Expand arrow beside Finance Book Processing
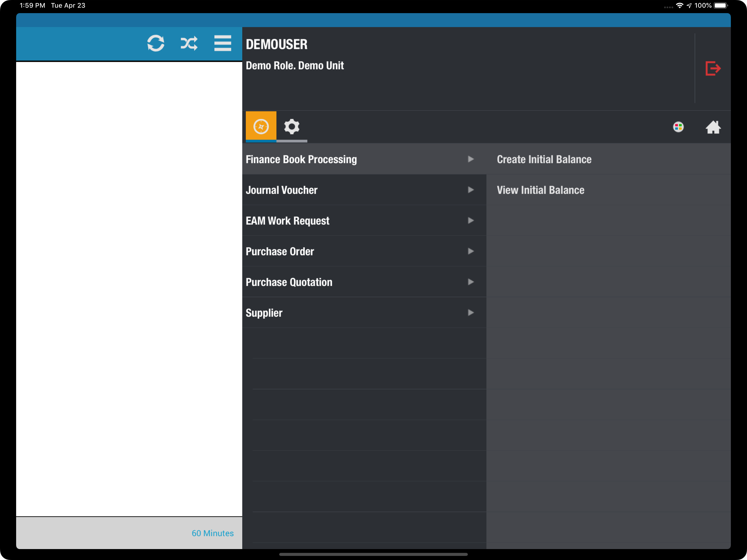The width and height of the screenshot is (747, 560). [x=471, y=159]
